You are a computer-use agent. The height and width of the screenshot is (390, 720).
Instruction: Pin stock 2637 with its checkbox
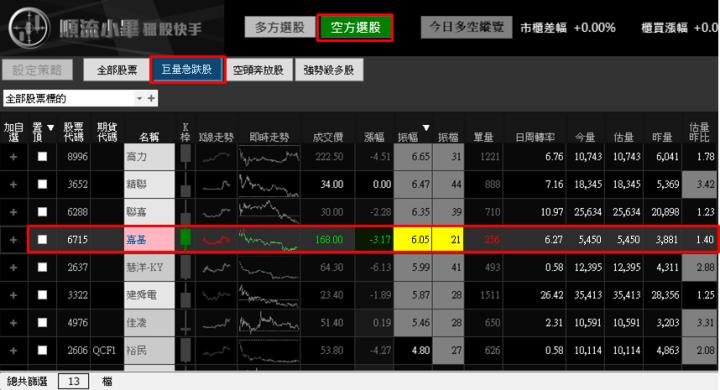pyautogui.click(x=42, y=267)
